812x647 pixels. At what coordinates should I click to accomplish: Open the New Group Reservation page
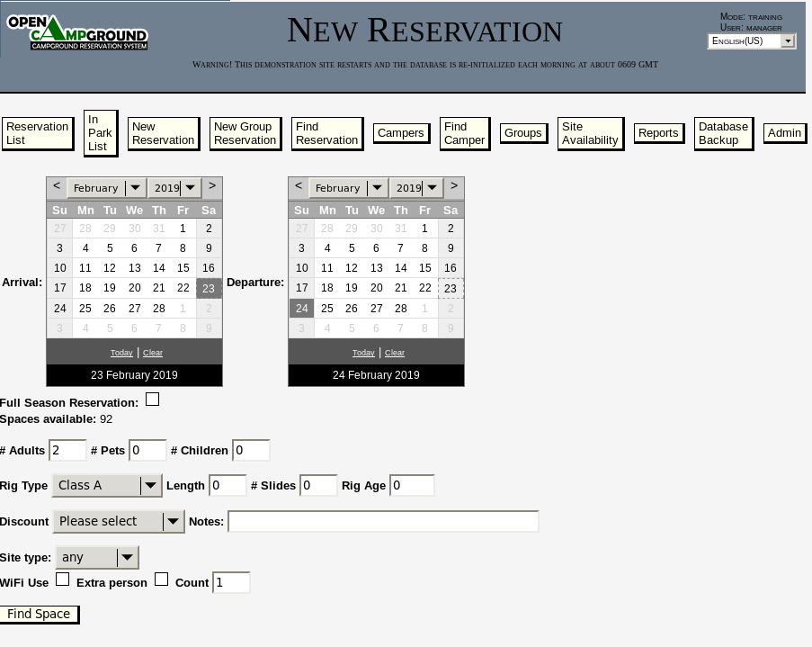click(x=245, y=132)
